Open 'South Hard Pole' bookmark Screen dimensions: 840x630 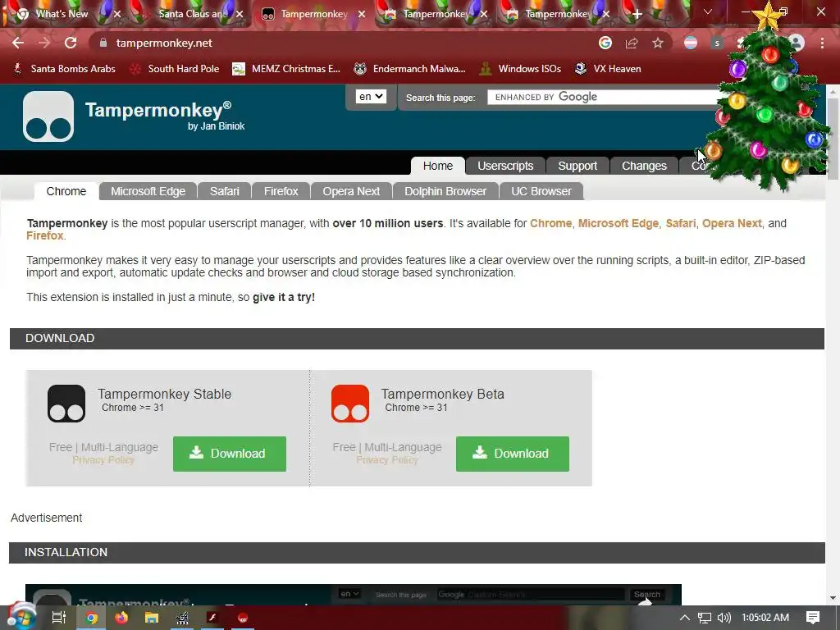[x=175, y=69]
